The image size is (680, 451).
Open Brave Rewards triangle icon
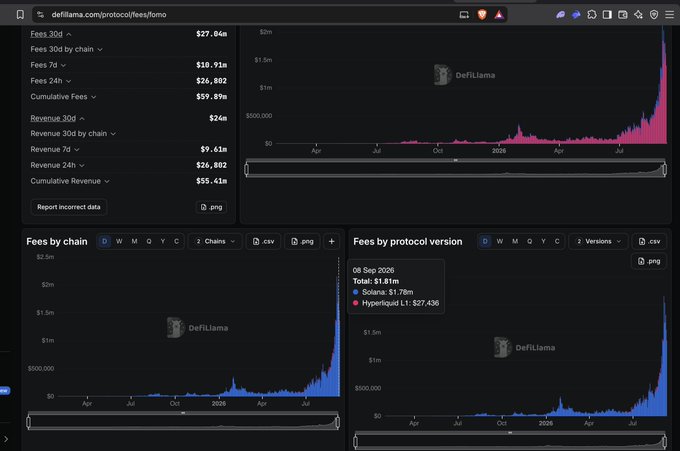pos(499,15)
